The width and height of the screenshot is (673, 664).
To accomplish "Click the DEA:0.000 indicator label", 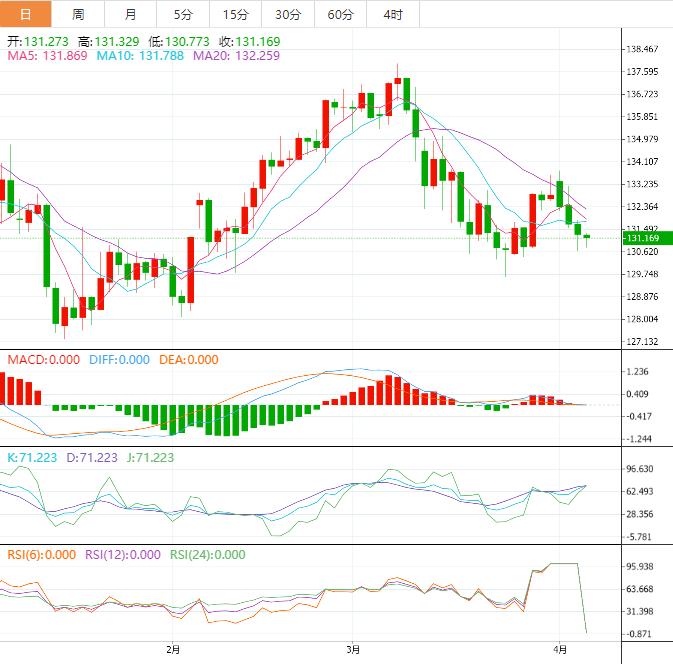I will 189,360.
